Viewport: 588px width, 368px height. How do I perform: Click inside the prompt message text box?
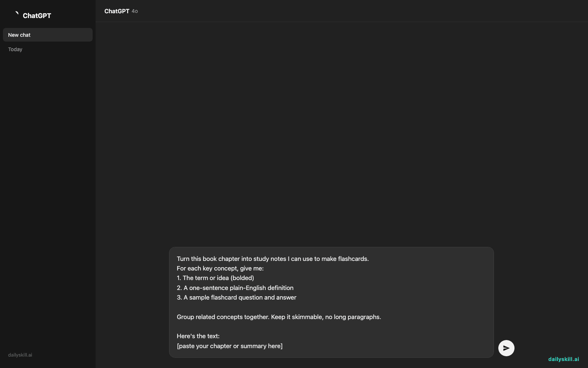pyautogui.click(x=331, y=302)
